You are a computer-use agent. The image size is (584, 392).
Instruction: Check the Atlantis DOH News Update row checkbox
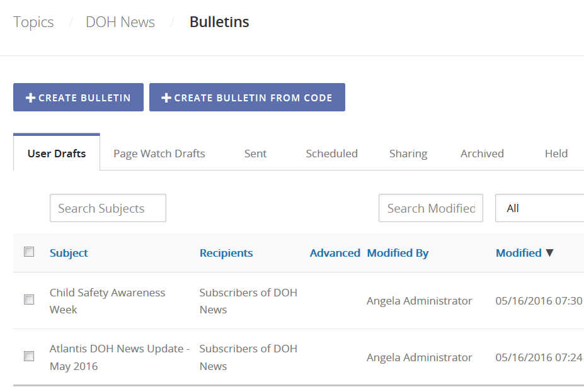(x=29, y=356)
